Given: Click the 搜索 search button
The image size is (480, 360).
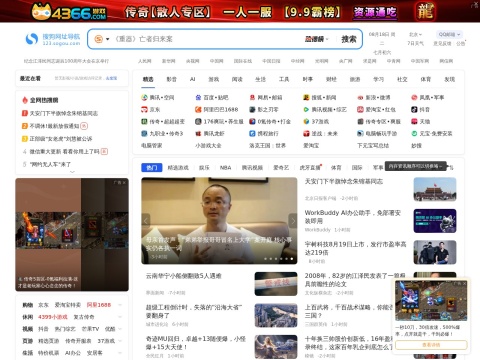Looking at the screenshot, I should [349, 39].
